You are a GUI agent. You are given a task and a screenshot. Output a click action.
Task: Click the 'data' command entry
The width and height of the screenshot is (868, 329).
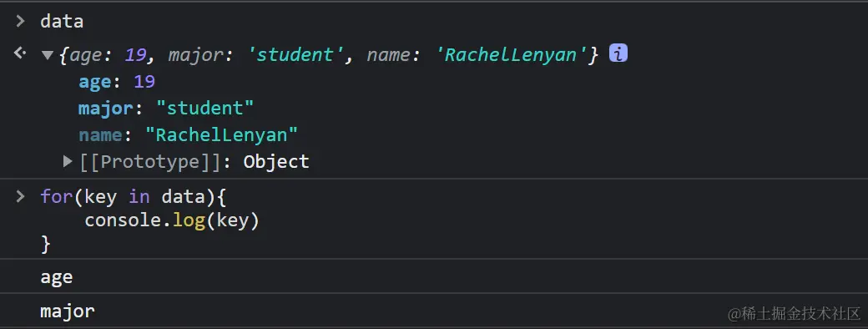62,22
